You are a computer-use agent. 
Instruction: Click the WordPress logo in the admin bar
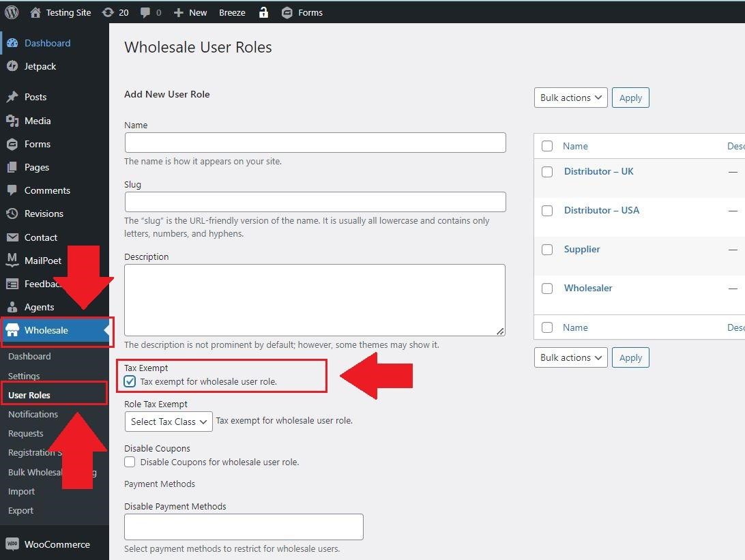tap(11, 12)
